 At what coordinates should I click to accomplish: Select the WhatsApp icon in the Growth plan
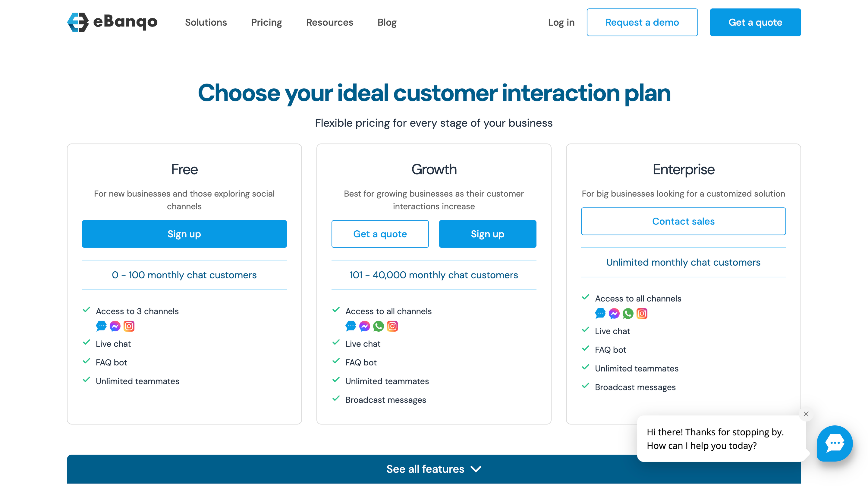point(378,326)
